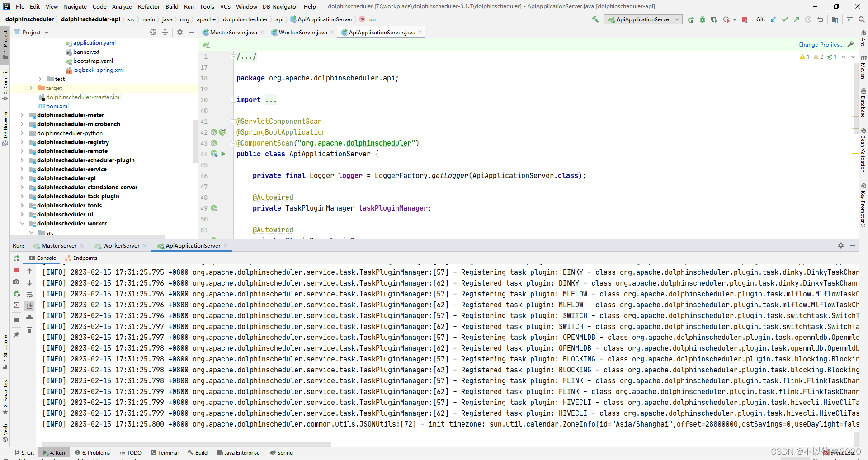Image resolution: width=868 pixels, height=460 pixels.
Task: Click Git commit green checkmark
Action: coord(785,19)
